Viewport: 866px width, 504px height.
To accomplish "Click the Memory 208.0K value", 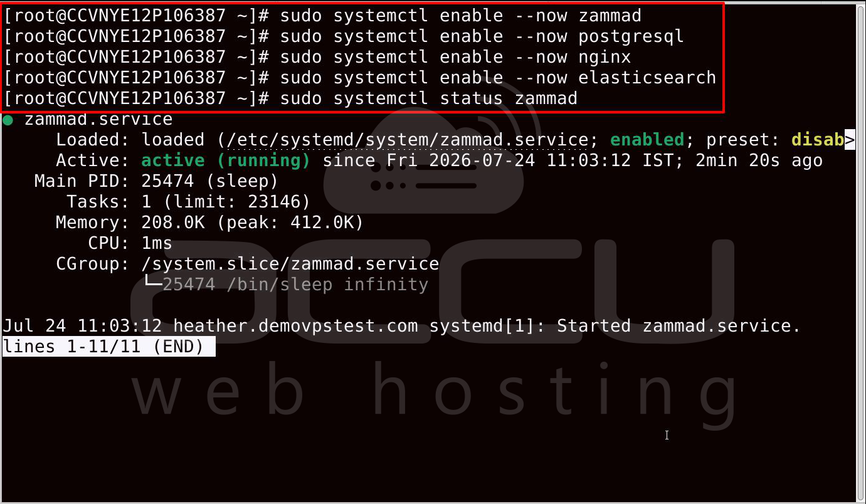I will pyautogui.click(x=173, y=223).
